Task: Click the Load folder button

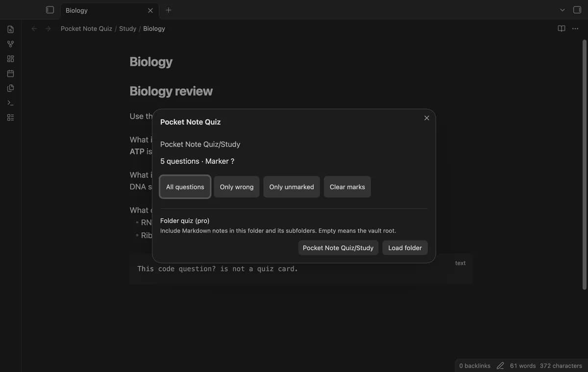Action: tap(405, 248)
